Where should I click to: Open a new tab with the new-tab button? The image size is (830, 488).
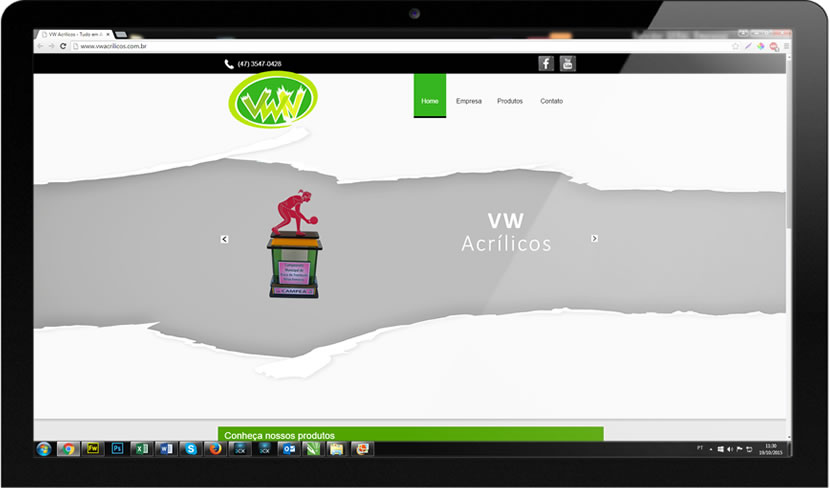(x=121, y=35)
